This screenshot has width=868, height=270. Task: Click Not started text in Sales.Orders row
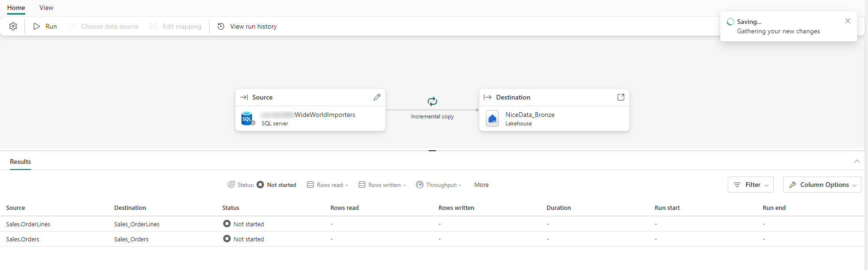[249, 239]
